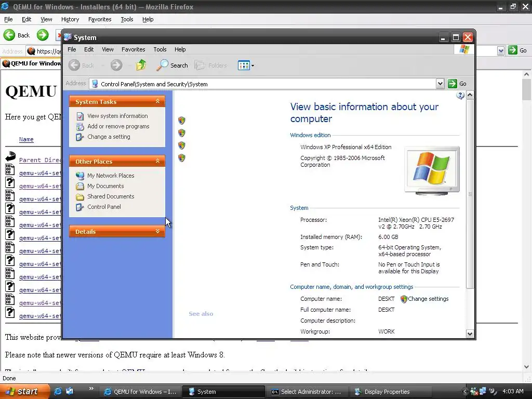
Task: Click View system information link
Action: [117, 116]
